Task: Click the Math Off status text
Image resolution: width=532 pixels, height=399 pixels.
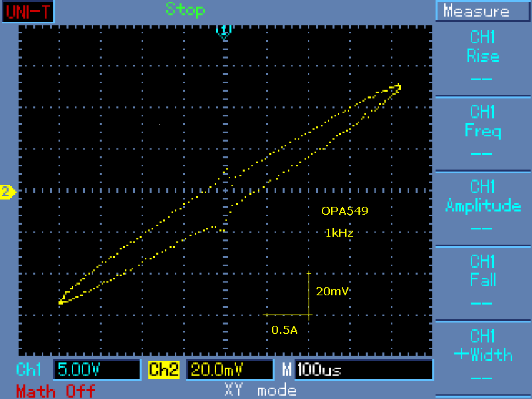Action: click(56, 391)
